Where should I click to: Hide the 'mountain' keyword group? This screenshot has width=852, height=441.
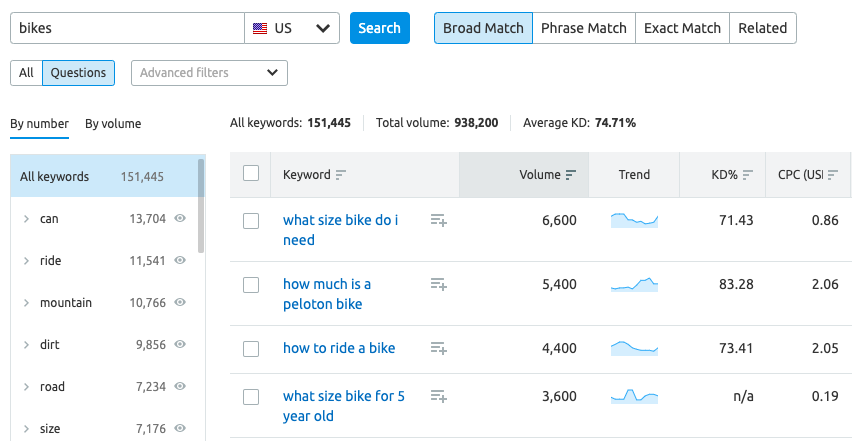pyautogui.click(x=180, y=303)
